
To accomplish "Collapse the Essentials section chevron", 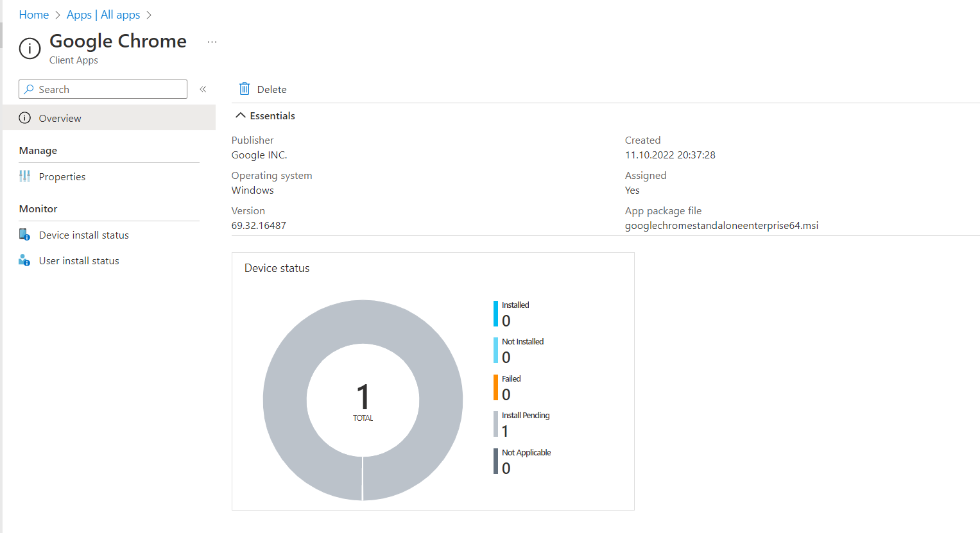I will point(241,115).
